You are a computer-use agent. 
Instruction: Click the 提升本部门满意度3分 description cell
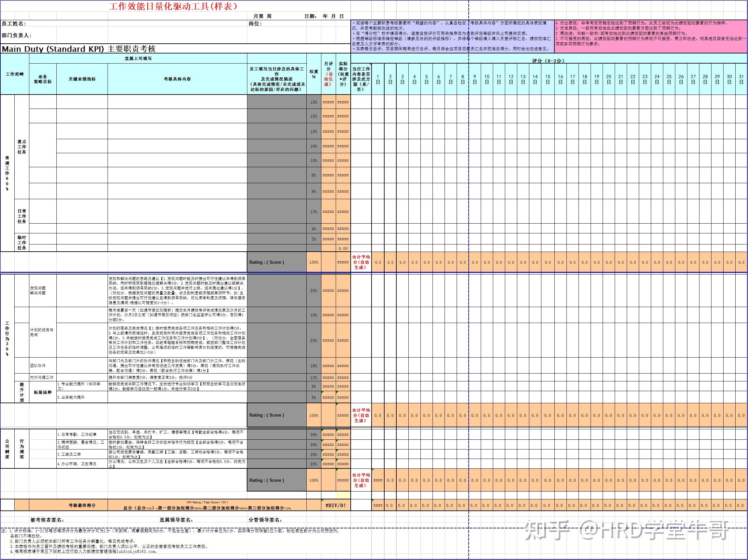(x=177, y=377)
